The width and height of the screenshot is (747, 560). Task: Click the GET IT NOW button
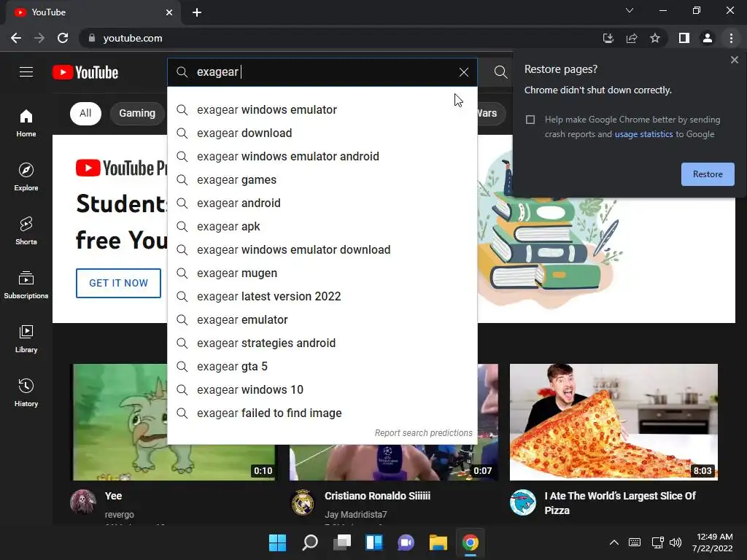(118, 283)
